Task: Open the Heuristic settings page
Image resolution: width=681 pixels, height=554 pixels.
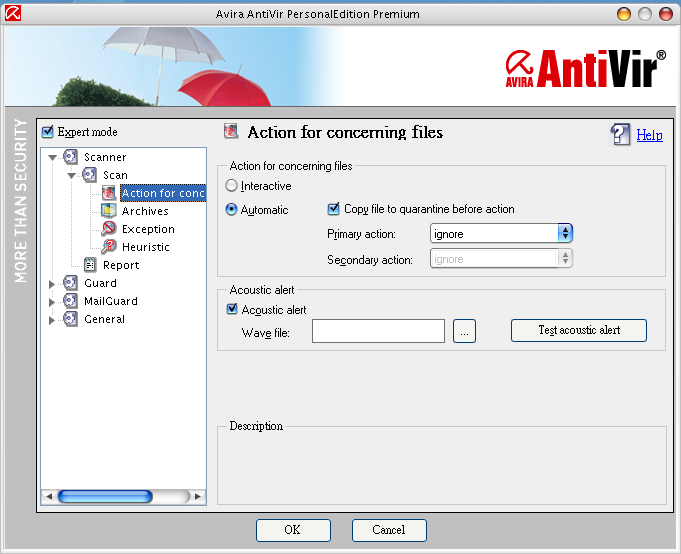Action: pyautogui.click(x=145, y=247)
